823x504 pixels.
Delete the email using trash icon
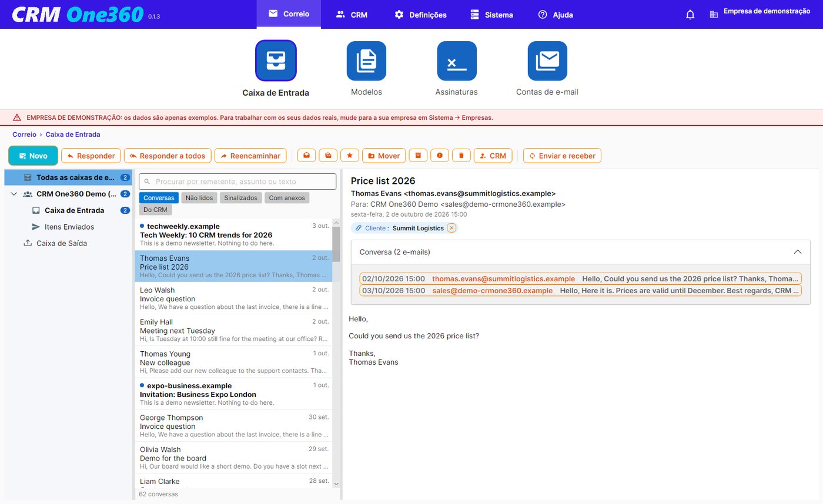tap(461, 156)
